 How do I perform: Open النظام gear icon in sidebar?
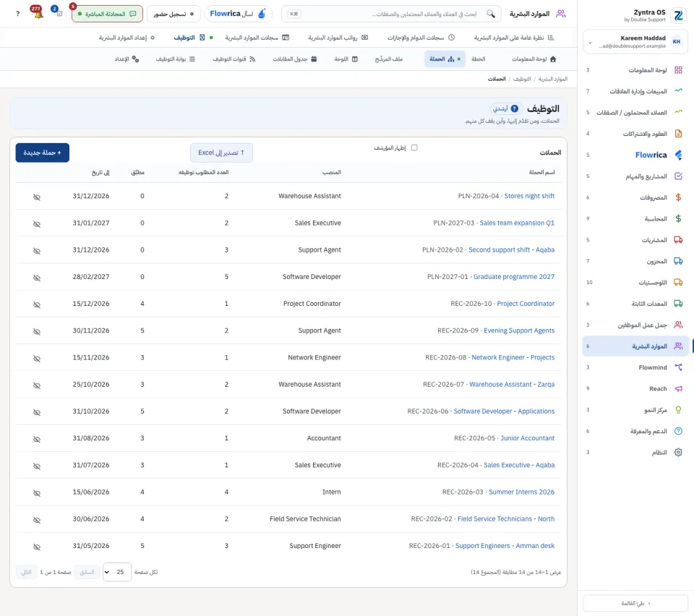[678, 453]
